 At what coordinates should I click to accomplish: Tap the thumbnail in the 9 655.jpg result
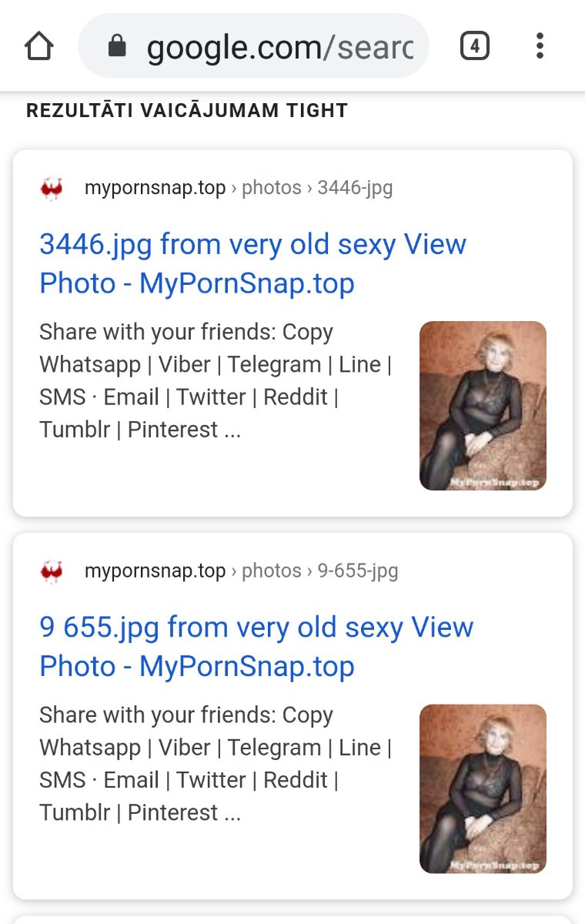click(483, 788)
